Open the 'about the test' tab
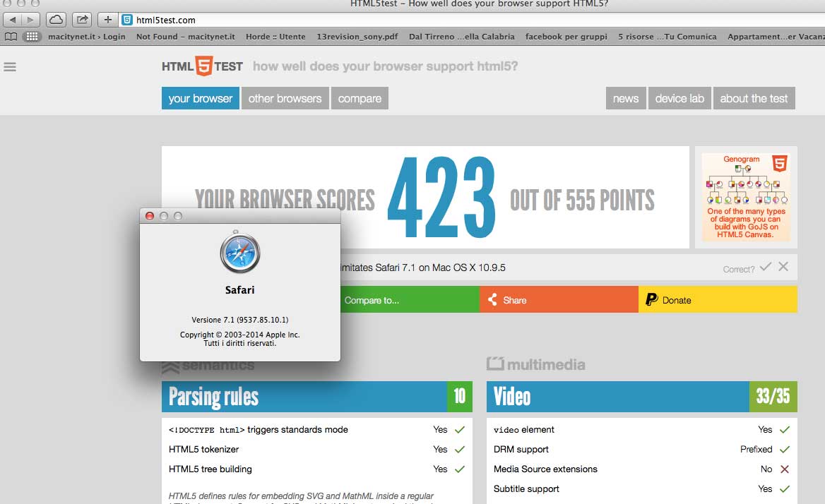The width and height of the screenshot is (825, 504). tap(754, 98)
